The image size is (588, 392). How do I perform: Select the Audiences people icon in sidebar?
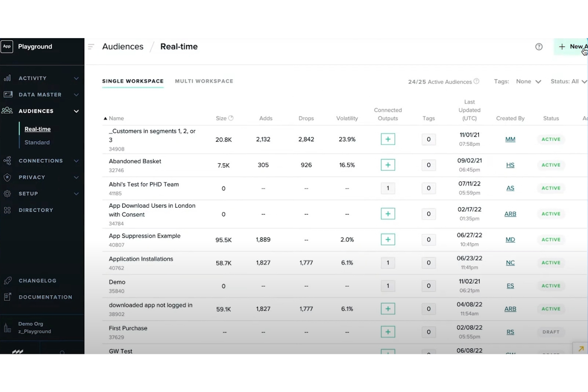(7, 111)
